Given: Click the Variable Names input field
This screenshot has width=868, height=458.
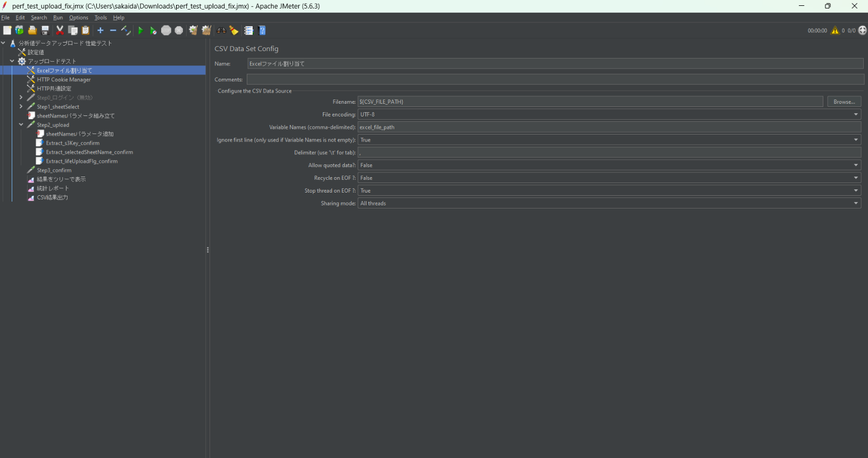Looking at the screenshot, I should tap(608, 127).
